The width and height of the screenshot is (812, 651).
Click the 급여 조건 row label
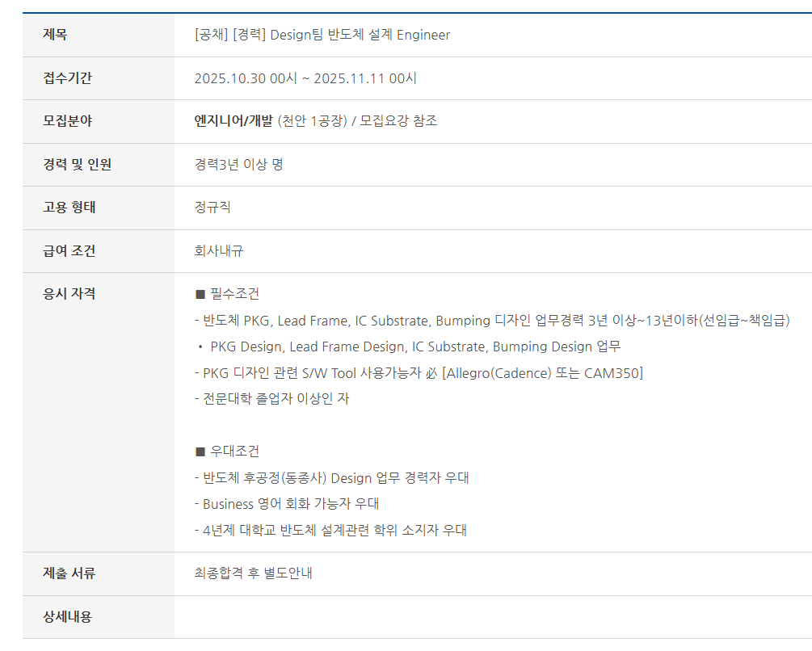[69, 251]
